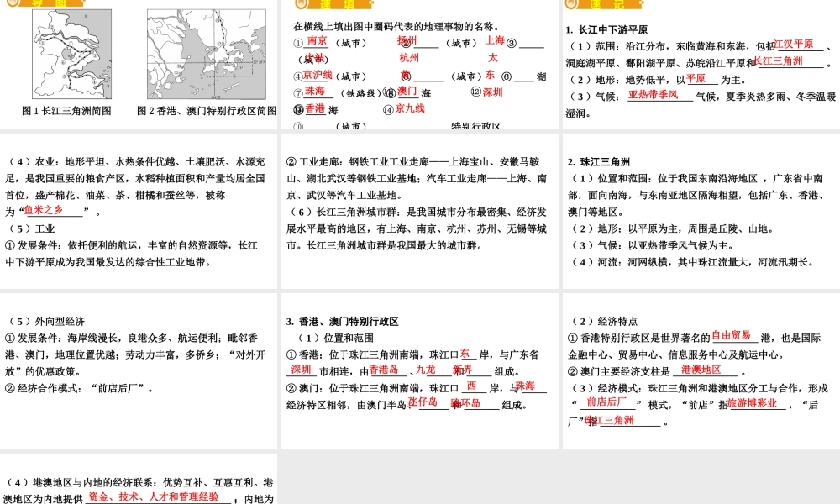Click the caption 图2香港、澳门特别行政区简图
The image size is (840, 504).
click(x=207, y=111)
